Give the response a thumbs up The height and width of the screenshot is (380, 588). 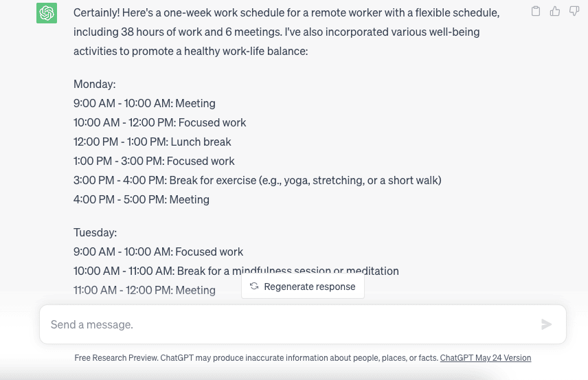pyautogui.click(x=555, y=11)
